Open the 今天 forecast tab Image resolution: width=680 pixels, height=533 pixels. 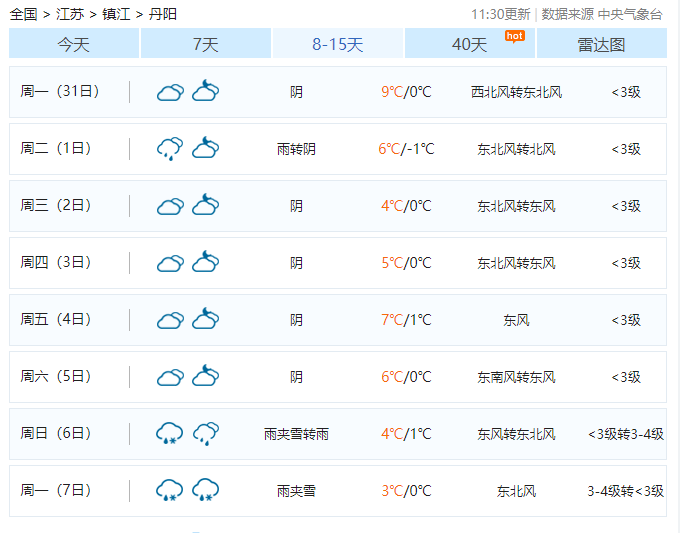[x=74, y=43]
